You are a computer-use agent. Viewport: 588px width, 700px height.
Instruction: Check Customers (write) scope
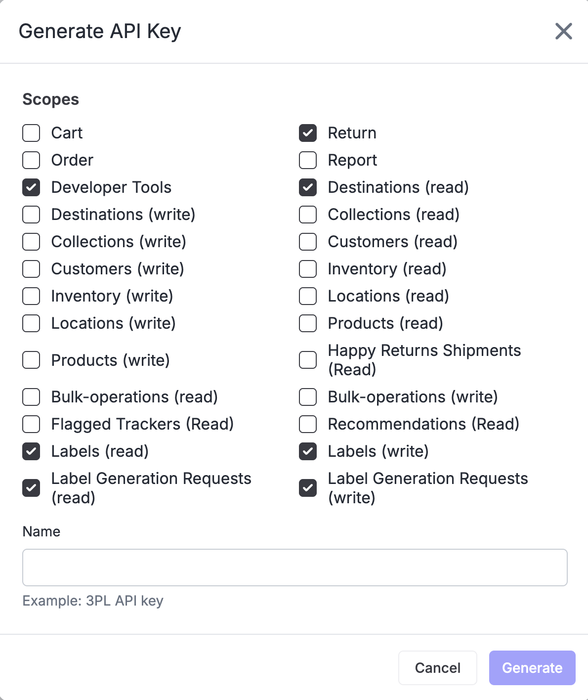(x=31, y=269)
